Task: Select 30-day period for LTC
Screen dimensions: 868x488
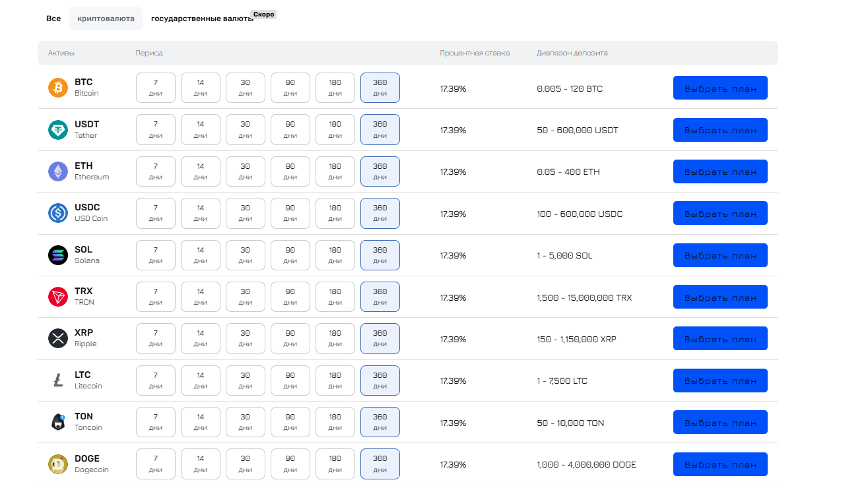Action: (246, 381)
